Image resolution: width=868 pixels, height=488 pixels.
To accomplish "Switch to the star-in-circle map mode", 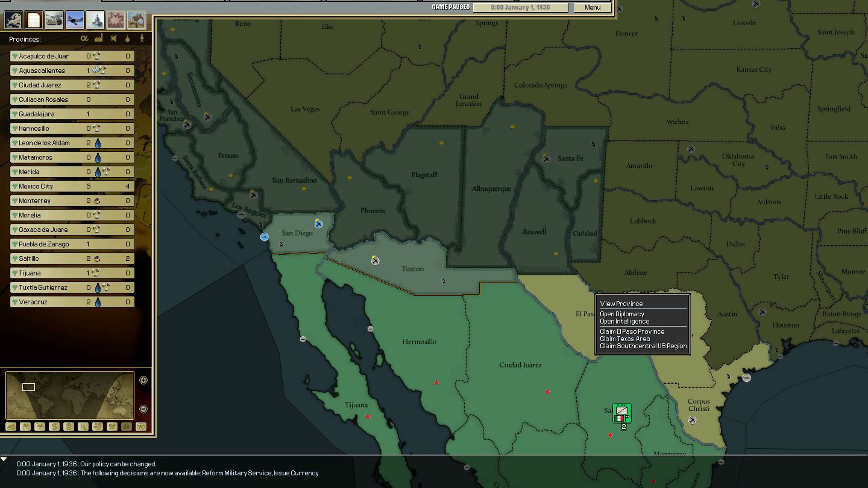I will 141,427.
